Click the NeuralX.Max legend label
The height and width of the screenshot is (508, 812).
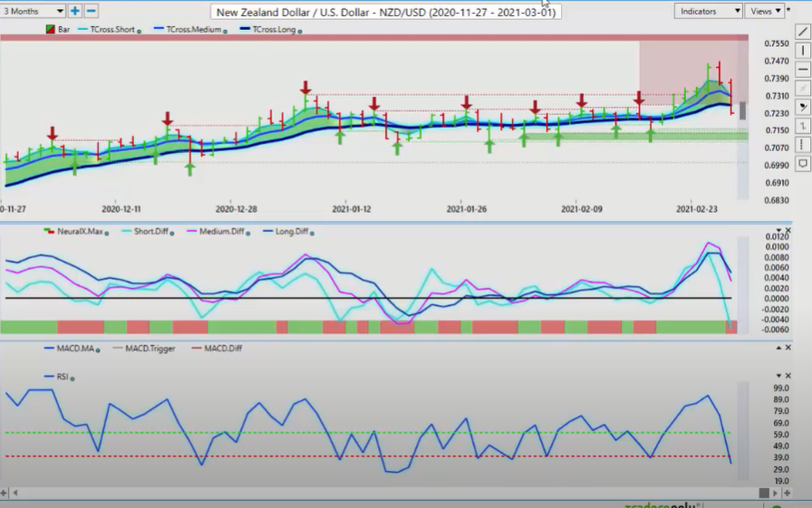pyautogui.click(x=80, y=231)
